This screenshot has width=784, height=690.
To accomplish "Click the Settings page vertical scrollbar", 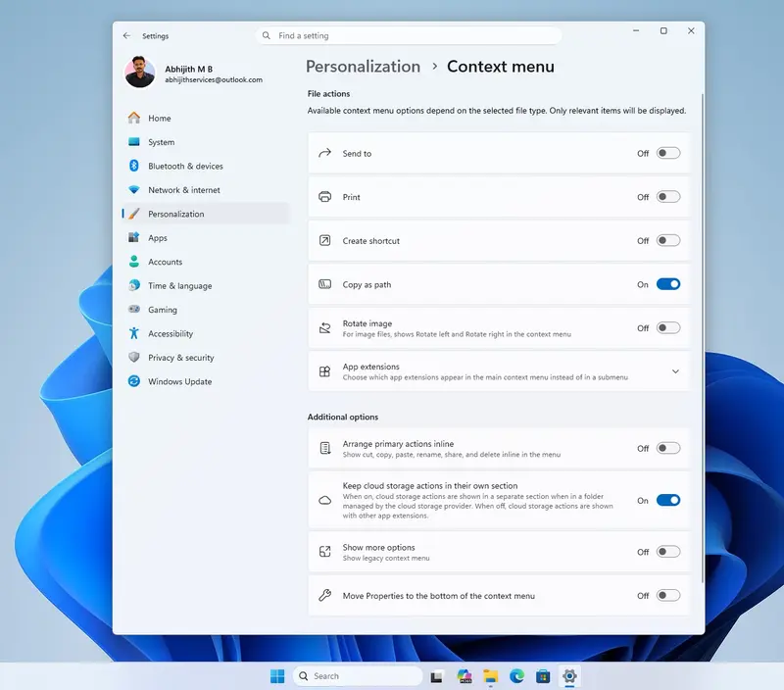I will (702, 337).
